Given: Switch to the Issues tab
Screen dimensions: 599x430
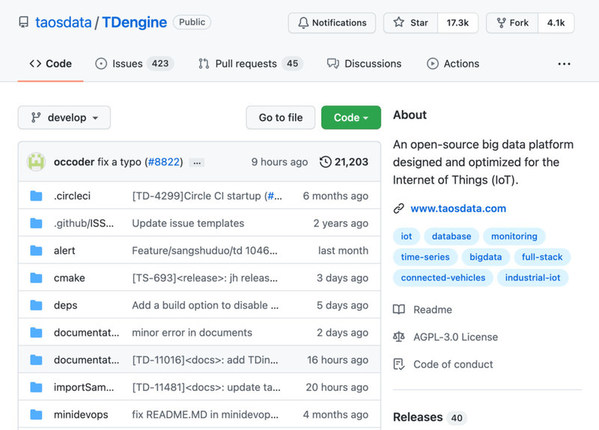Looking at the screenshot, I should pyautogui.click(x=134, y=64).
